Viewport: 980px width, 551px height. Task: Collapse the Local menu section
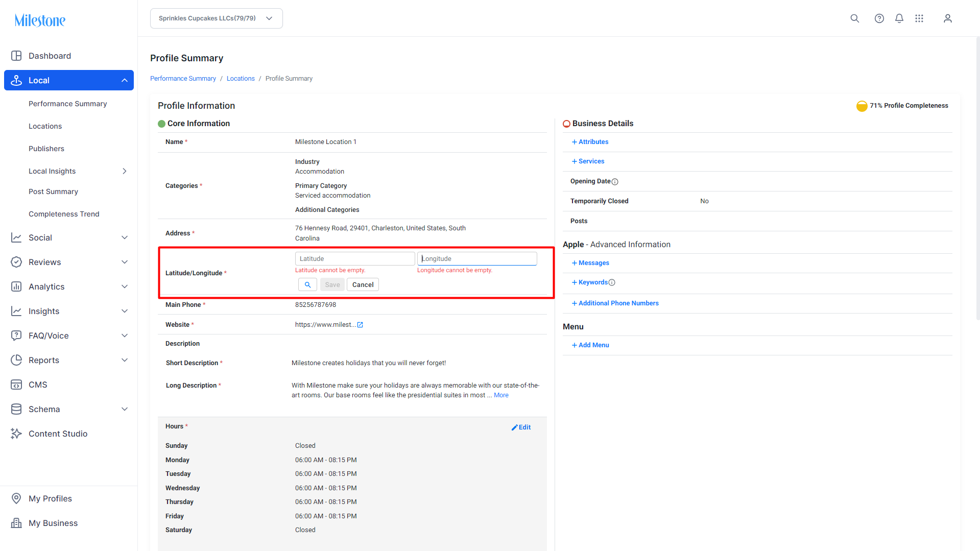point(125,80)
